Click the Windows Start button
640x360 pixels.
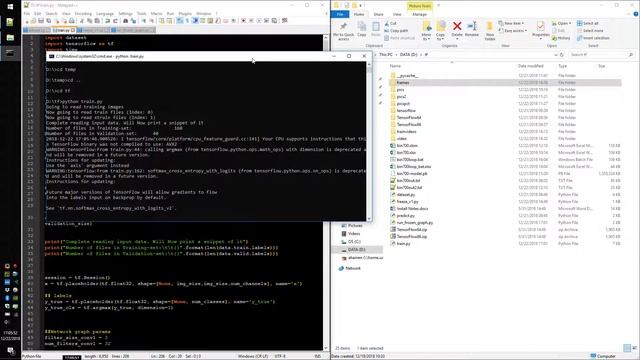point(10,6)
